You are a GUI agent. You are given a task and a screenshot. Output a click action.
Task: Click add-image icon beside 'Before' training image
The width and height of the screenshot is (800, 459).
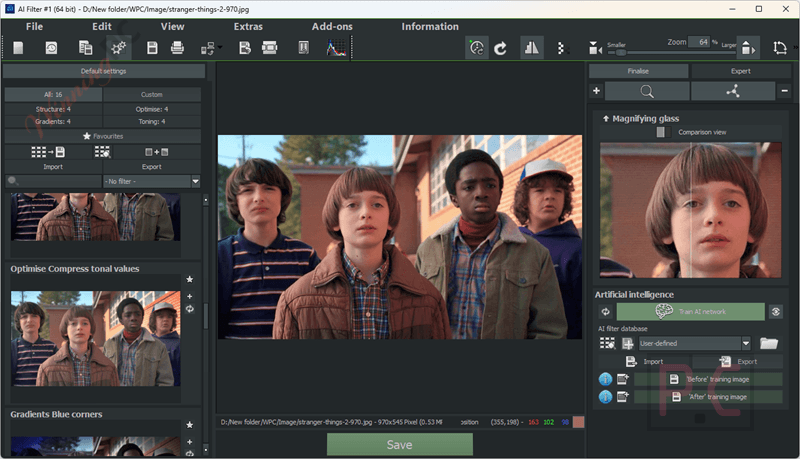pyautogui.click(x=623, y=379)
